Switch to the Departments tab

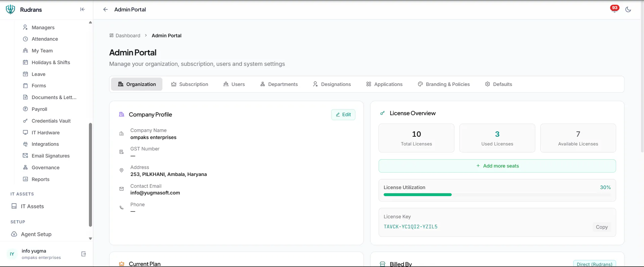tap(279, 84)
